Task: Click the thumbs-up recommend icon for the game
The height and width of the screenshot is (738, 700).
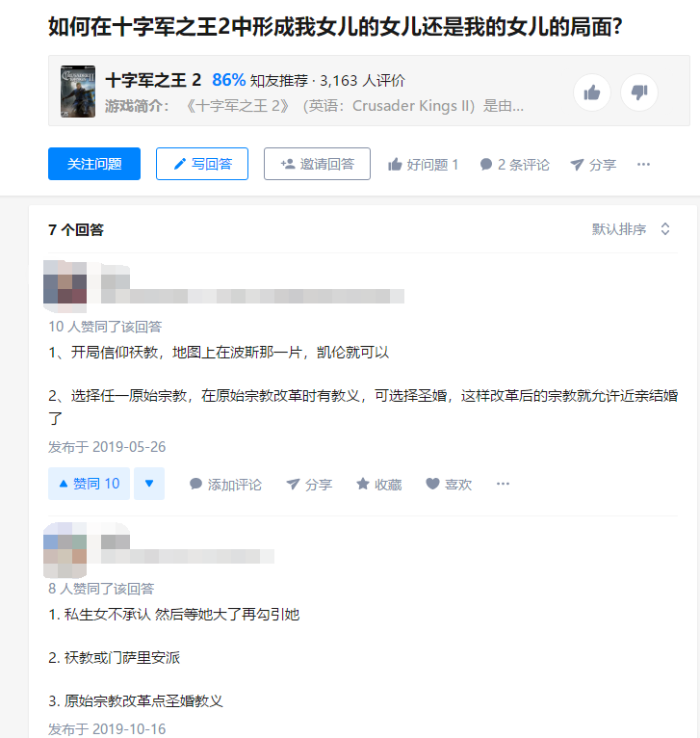Action: tap(592, 92)
